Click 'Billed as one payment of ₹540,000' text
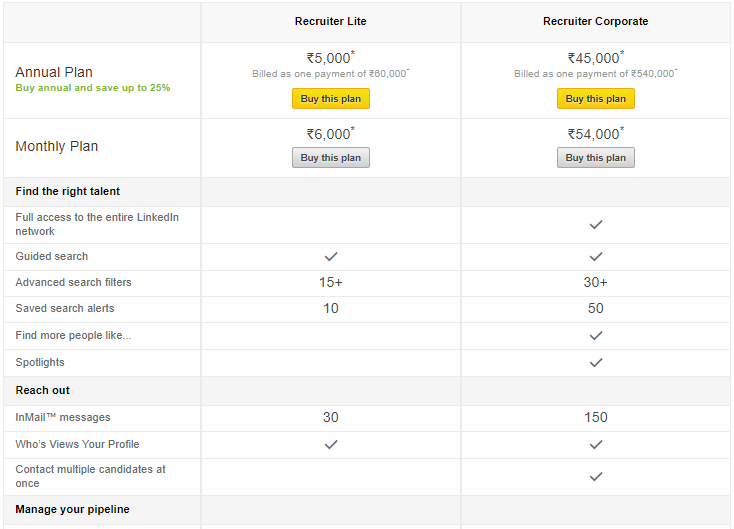Image resolution: width=734 pixels, height=529 pixels. point(595,73)
